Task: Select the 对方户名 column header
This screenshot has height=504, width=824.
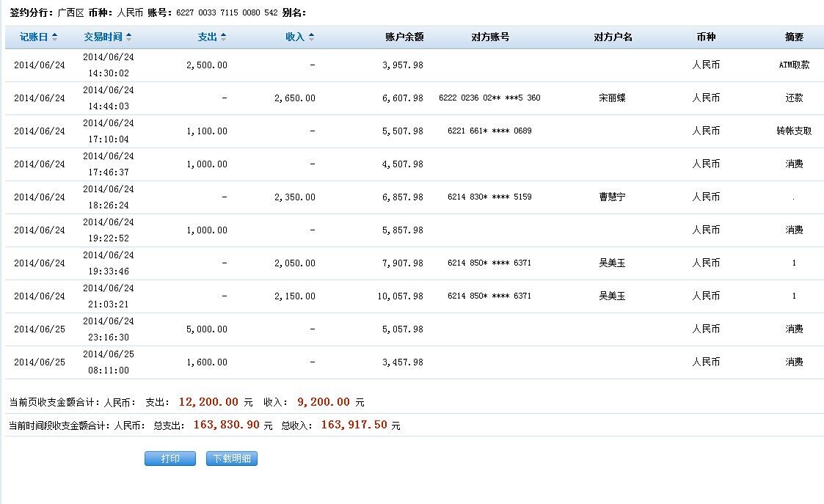Action: (x=613, y=37)
